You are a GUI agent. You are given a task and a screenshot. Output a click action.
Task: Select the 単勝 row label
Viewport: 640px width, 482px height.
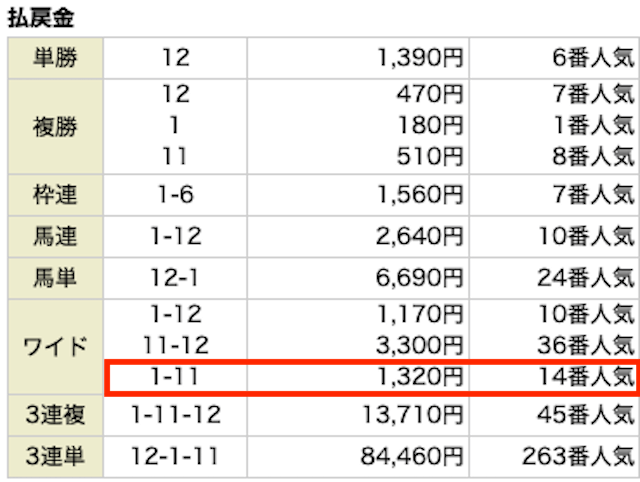[55, 58]
